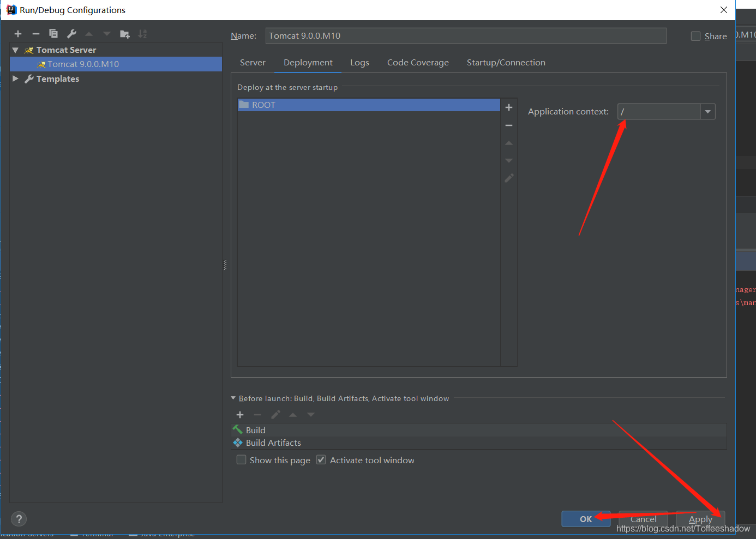Image resolution: width=756 pixels, height=539 pixels.
Task: Open help with question mark button
Action: [19, 519]
